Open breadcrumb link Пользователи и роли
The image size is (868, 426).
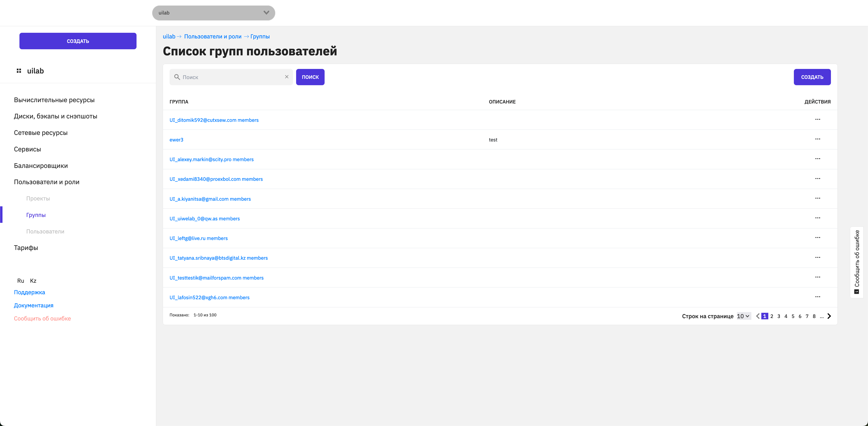tap(213, 36)
